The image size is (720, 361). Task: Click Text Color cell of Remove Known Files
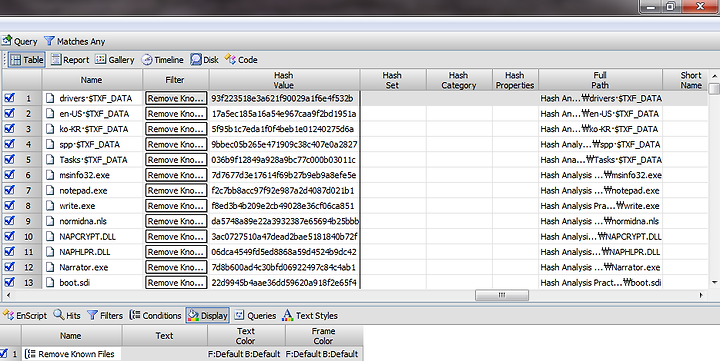click(x=247, y=354)
